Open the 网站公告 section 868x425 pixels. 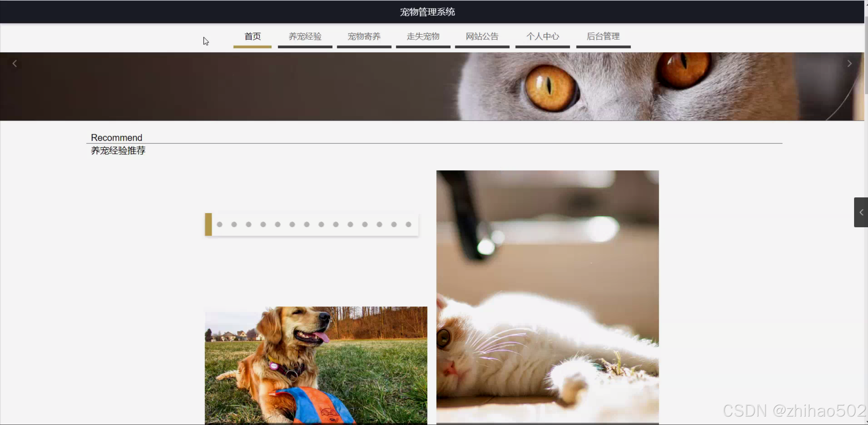point(482,36)
